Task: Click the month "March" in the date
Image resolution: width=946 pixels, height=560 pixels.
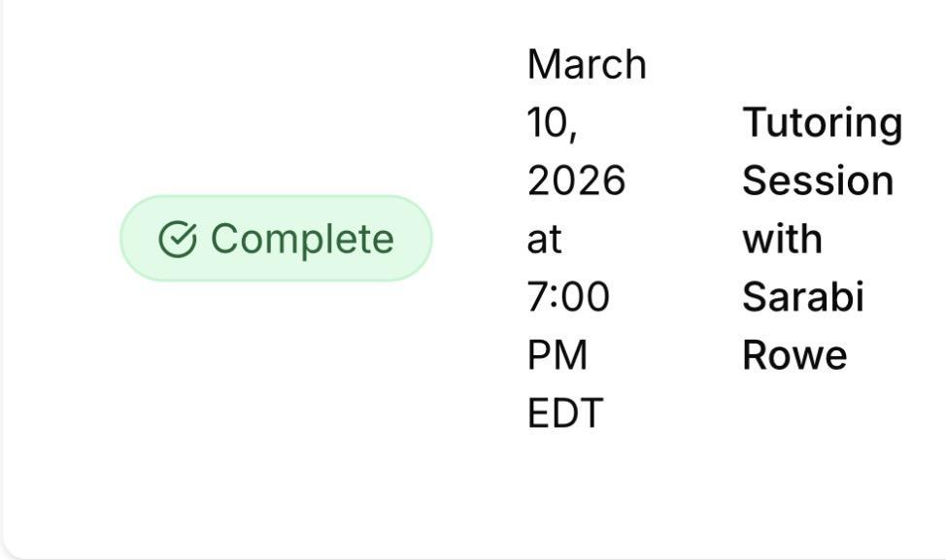Action: pyautogui.click(x=586, y=65)
